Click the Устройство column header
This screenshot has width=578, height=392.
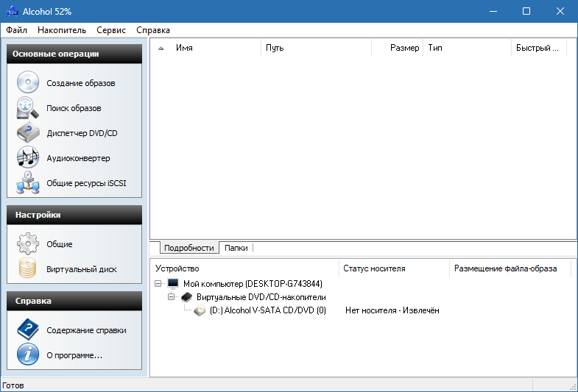[x=244, y=268]
